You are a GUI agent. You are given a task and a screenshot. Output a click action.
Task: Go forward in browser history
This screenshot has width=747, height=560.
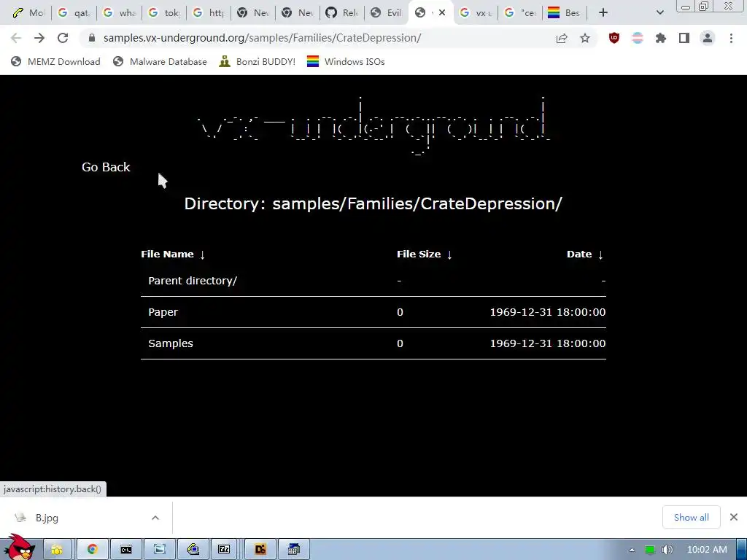point(39,38)
